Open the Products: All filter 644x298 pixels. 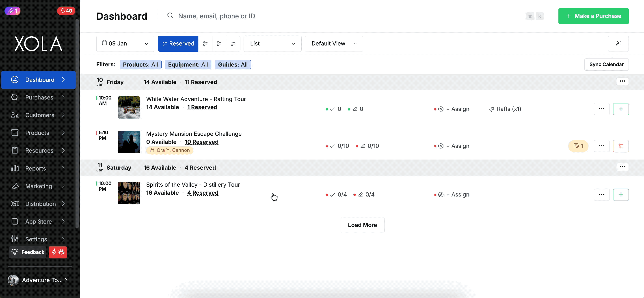tap(140, 65)
